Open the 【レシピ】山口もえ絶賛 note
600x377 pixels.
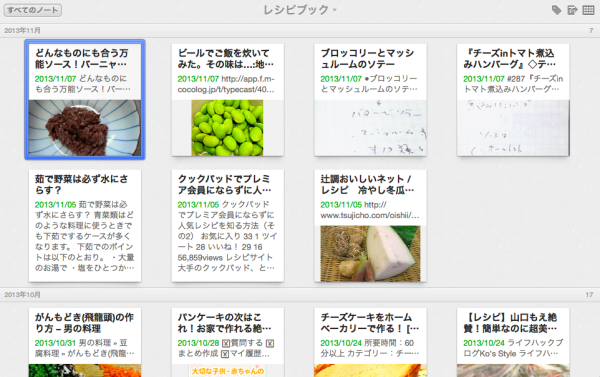pos(513,343)
